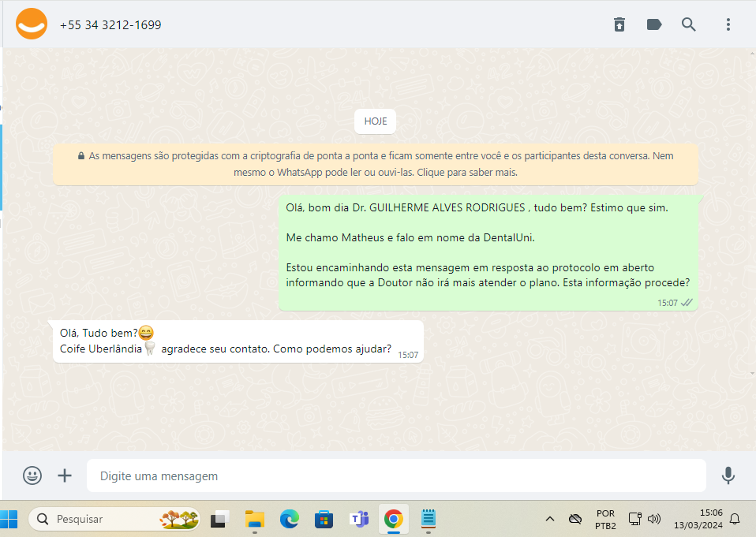Click the trash icon with arrow in chat header
This screenshot has height=537, width=756.
point(619,24)
